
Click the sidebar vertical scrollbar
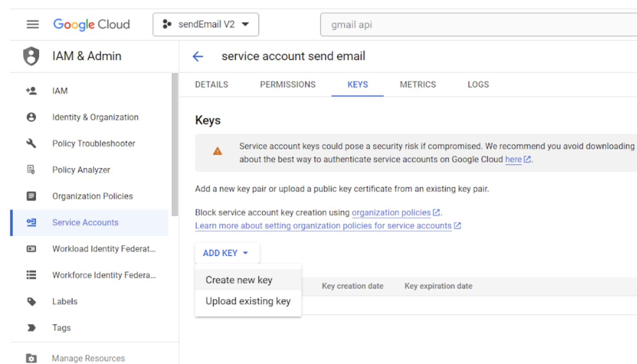pyautogui.click(x=175, y=142)
